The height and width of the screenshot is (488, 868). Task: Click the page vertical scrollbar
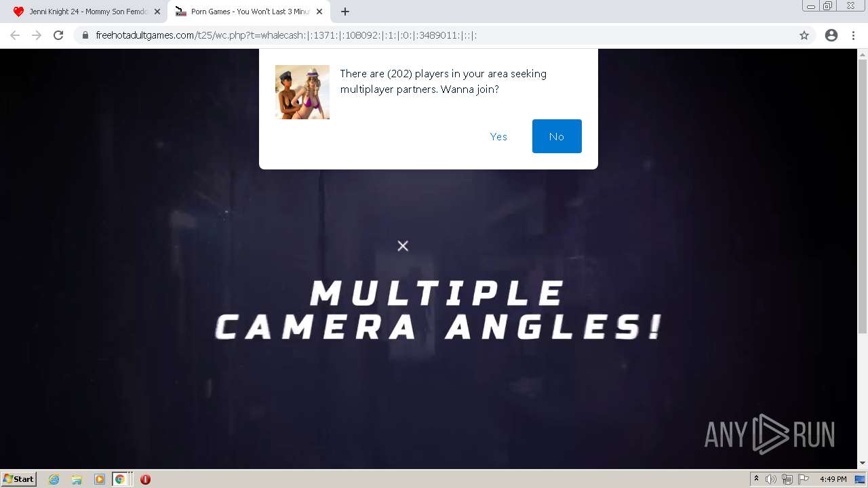point(863,197)
